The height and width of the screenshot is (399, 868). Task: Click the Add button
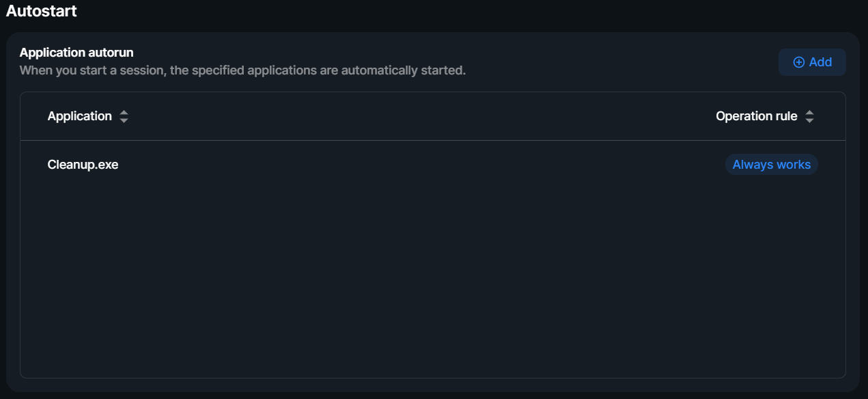(x=812, y=62)
